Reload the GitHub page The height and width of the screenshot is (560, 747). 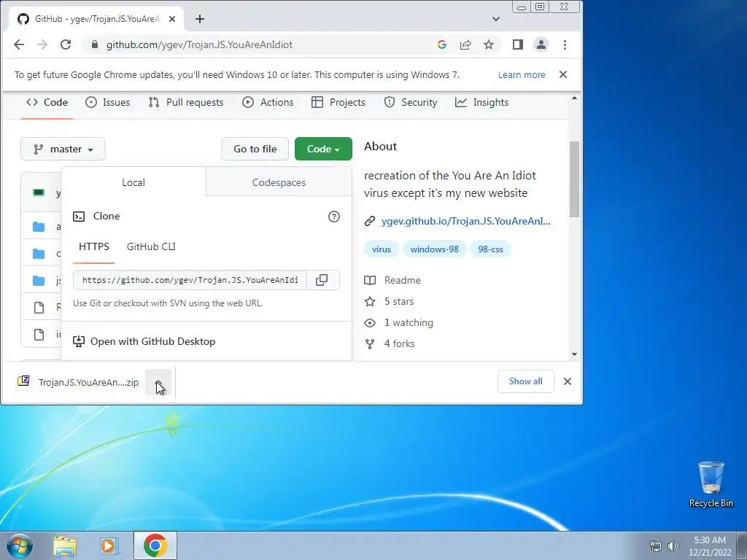[x=66, y=44]
